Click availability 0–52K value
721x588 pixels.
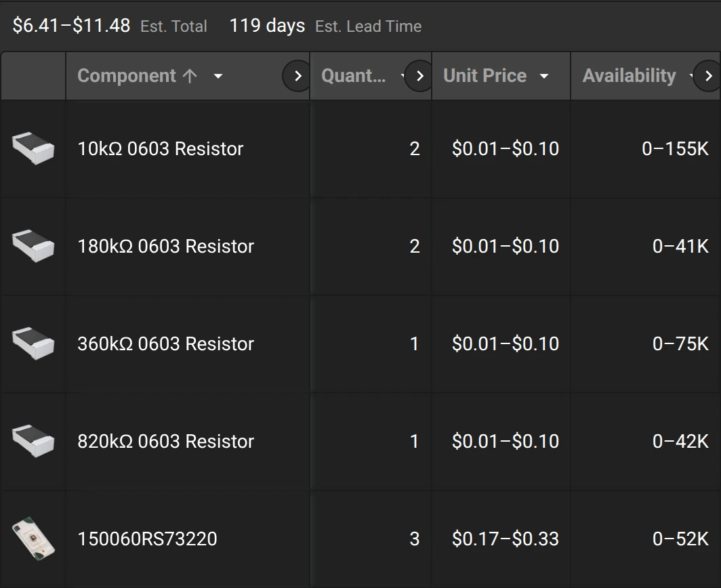click(680, 539)
